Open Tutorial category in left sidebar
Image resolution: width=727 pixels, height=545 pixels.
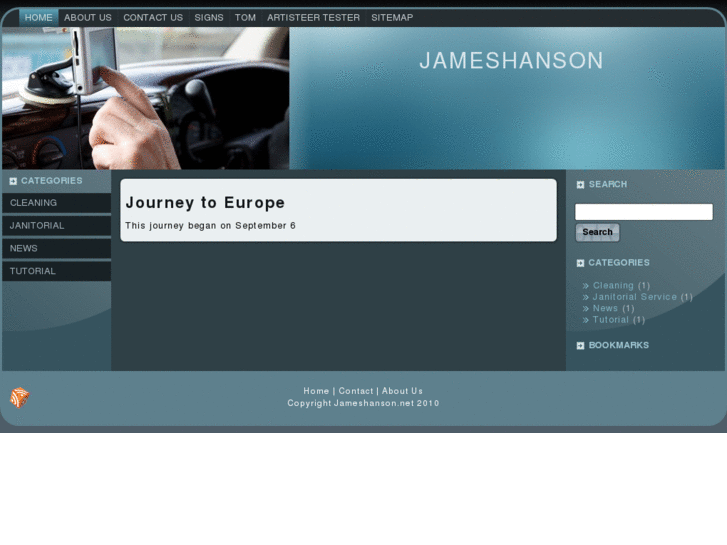57,271
